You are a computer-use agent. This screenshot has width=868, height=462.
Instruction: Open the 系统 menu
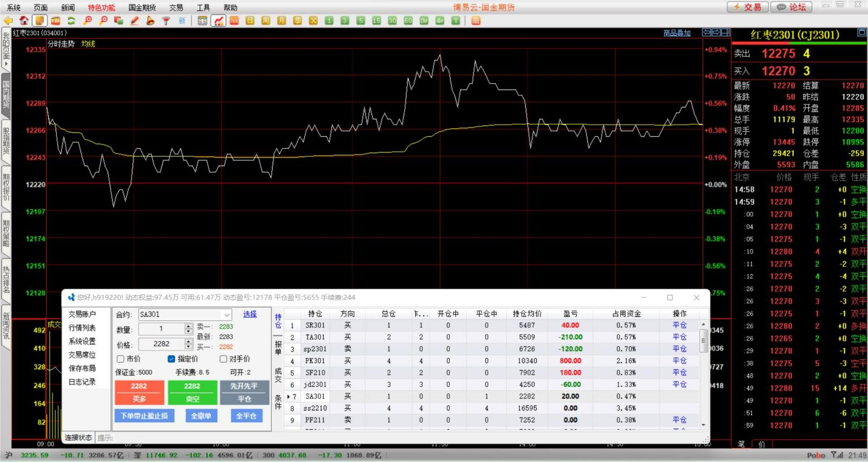(x=14, y=8)
